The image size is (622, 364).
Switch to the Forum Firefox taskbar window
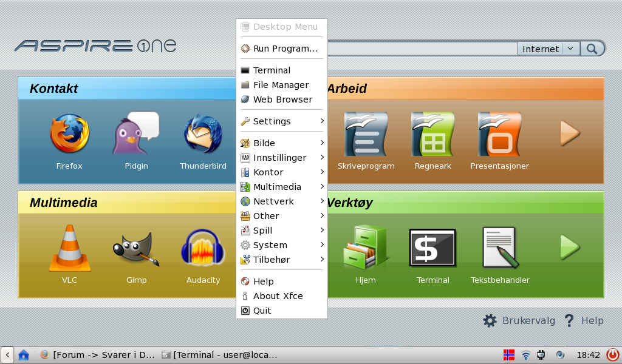point(97,355)
